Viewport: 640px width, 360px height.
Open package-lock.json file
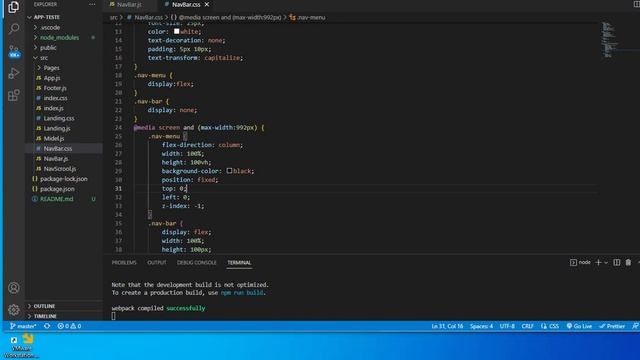point(64,179)
